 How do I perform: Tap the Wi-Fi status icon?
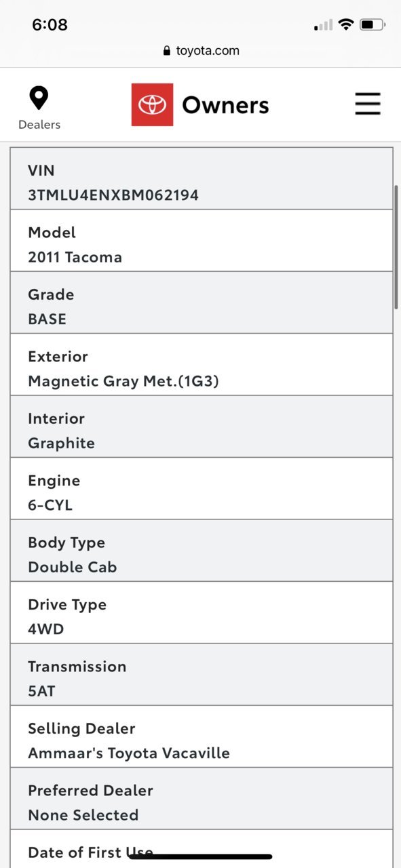tap(346, 25)
